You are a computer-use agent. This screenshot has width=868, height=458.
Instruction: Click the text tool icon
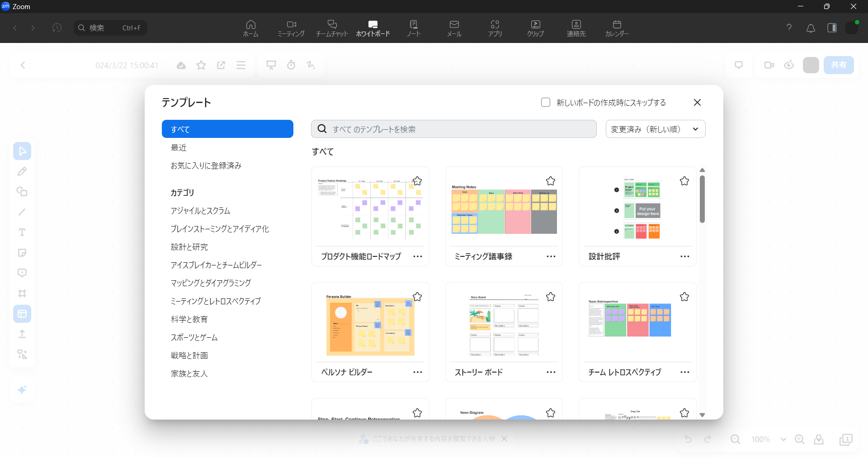22,232
